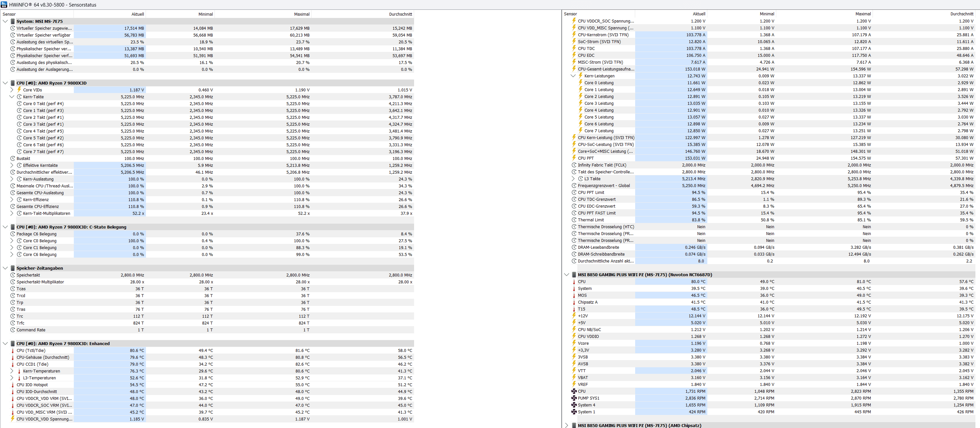Expand the MSI B850 AMD Chipsatz group
This screenshot has height=428, width=980.
[567, 425]
